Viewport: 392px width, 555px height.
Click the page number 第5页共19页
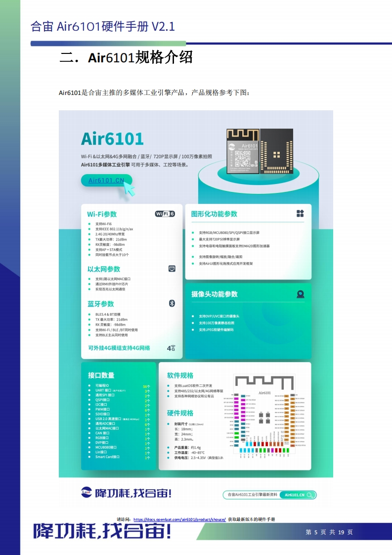pos(329,532)
